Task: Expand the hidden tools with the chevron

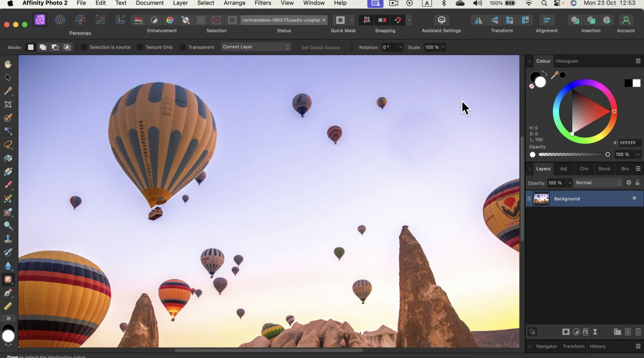Action: click(x=8, y=318)
